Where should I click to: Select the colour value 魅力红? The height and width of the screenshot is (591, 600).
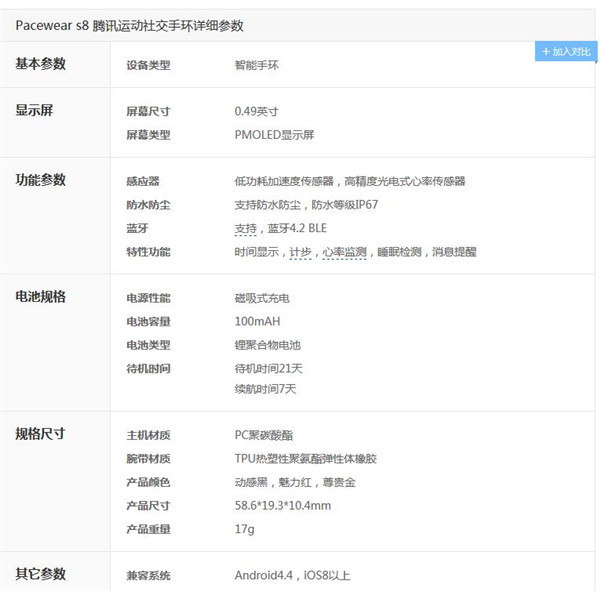pos(295,482)
